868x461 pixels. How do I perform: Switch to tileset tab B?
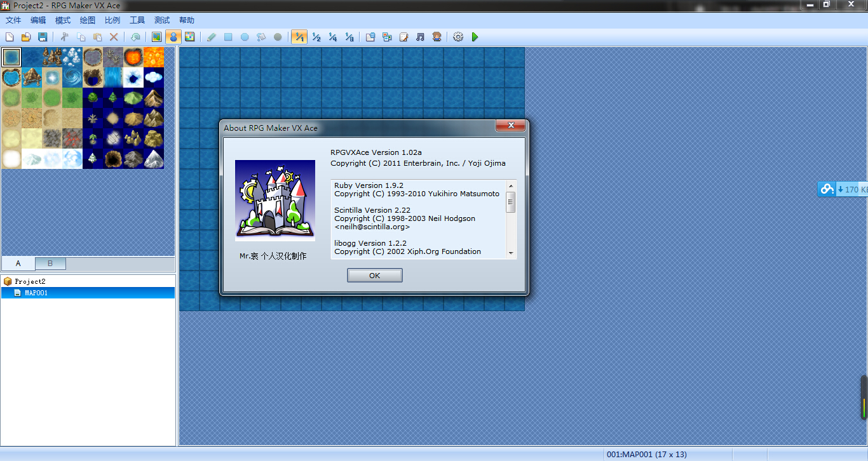coord(51,264)
